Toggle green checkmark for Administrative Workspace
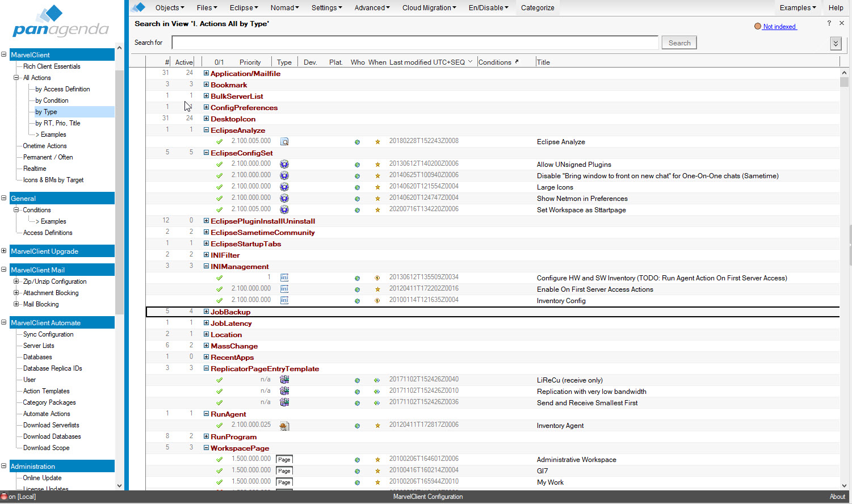852x504 pixels. point(219,459)
